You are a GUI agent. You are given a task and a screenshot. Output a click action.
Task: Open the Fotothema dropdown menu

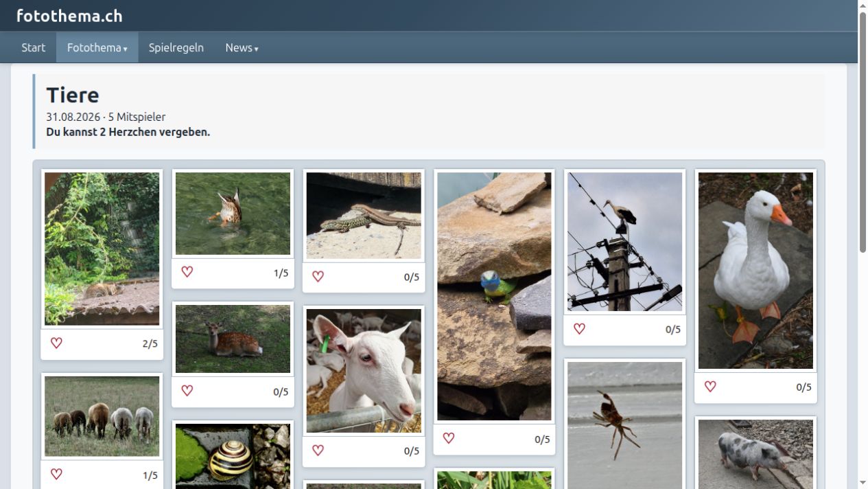point(97,47)
